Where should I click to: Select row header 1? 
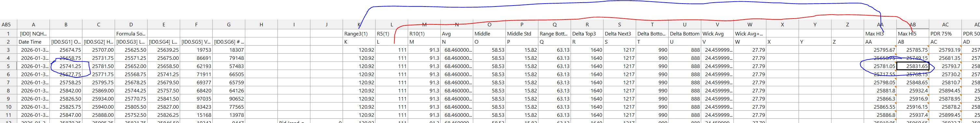click(8, 34)
